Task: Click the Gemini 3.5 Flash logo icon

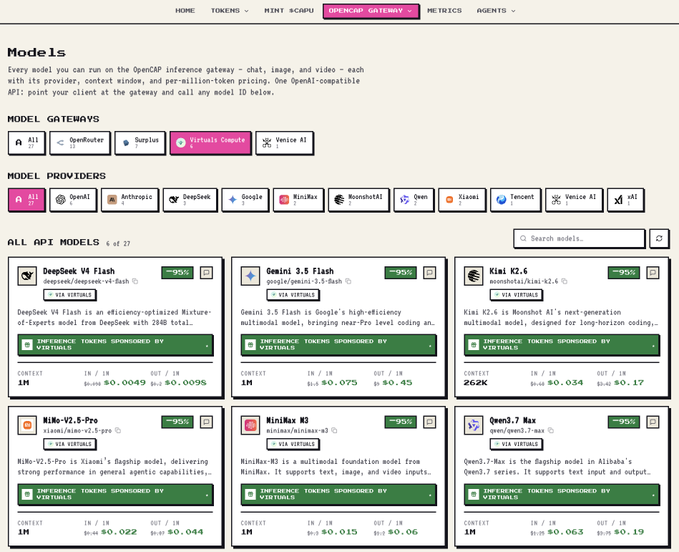Action: tap(250, 276)
